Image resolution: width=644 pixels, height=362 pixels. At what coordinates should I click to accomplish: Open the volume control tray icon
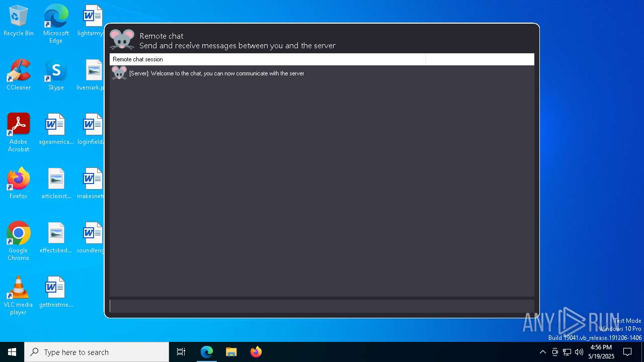579,352
